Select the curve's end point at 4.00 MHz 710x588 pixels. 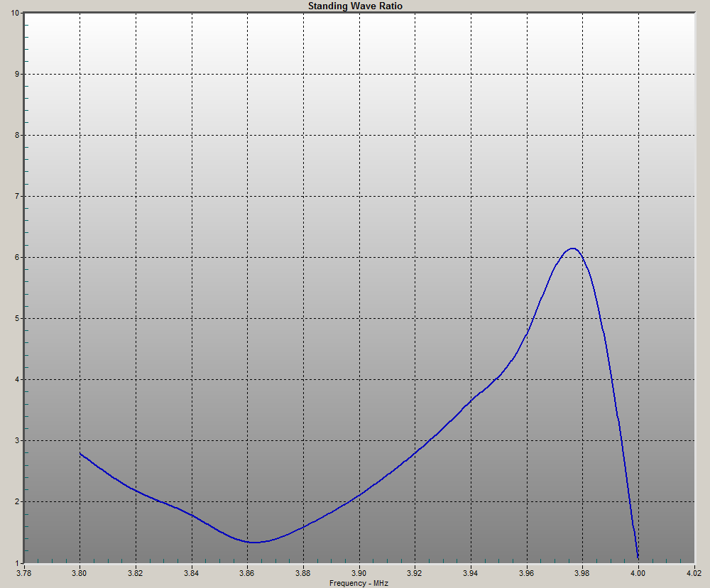[638, 557]
